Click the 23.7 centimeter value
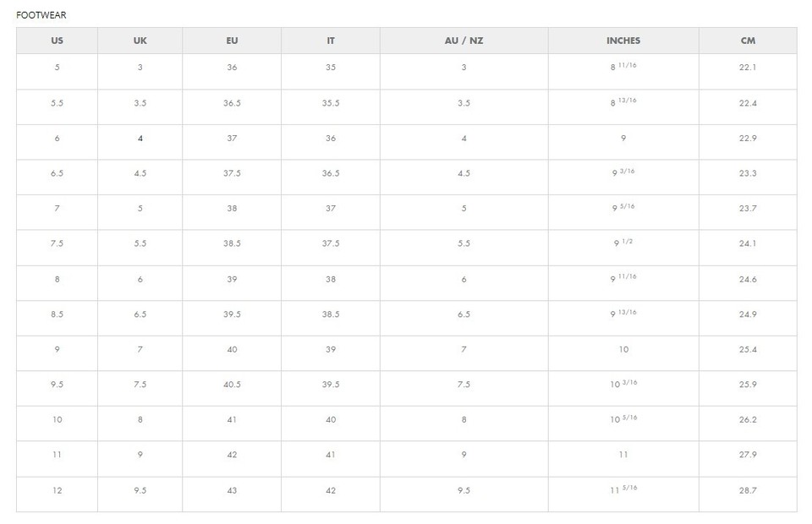812x524 pixels. [x=748, y=209]
